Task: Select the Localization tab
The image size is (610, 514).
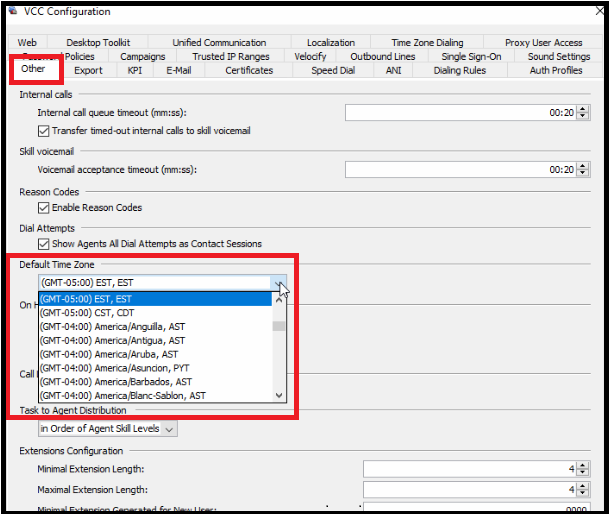Action: pos(331,42)
